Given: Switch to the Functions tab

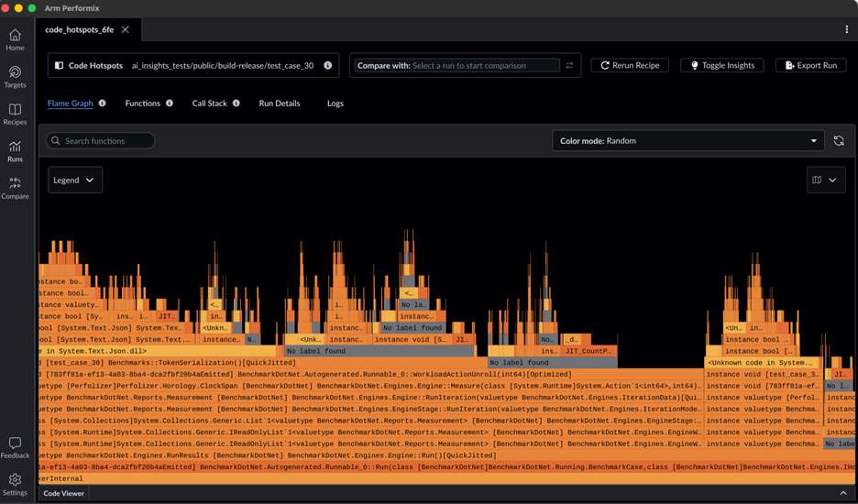Looking at the screenshot, I should pyautogui.click(x=142, y=103).
